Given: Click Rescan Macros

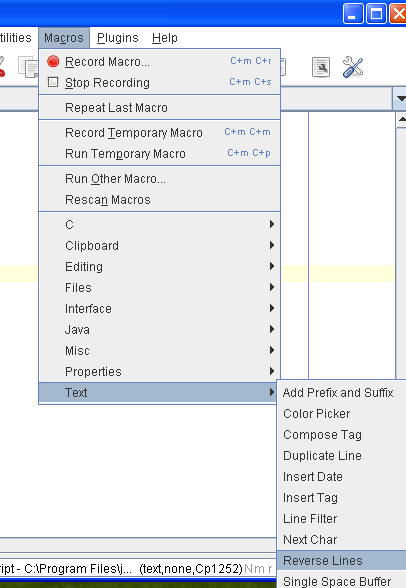Looking at the screenshot, I should pos(160,200).
